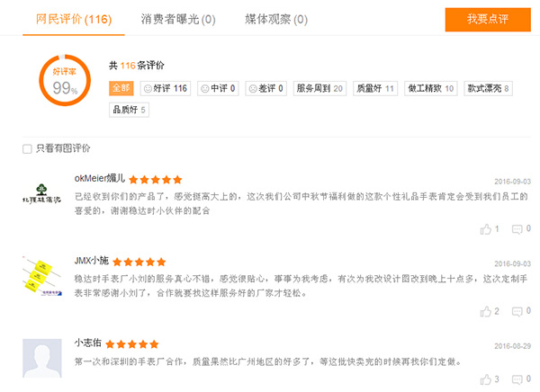The width and height of the screenshot is (540, 392).
Task: Enable 只看有图评价 checkbox
Action: 27,148
